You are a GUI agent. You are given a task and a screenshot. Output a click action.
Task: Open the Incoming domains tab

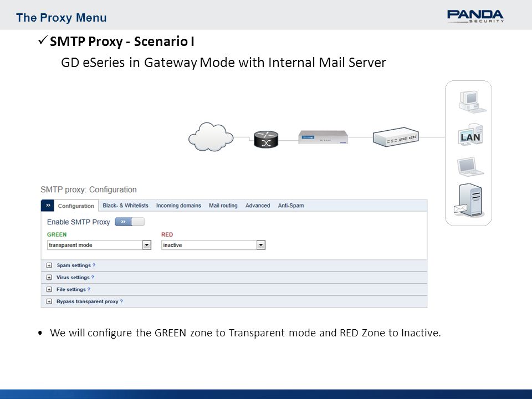coord(178,206)
